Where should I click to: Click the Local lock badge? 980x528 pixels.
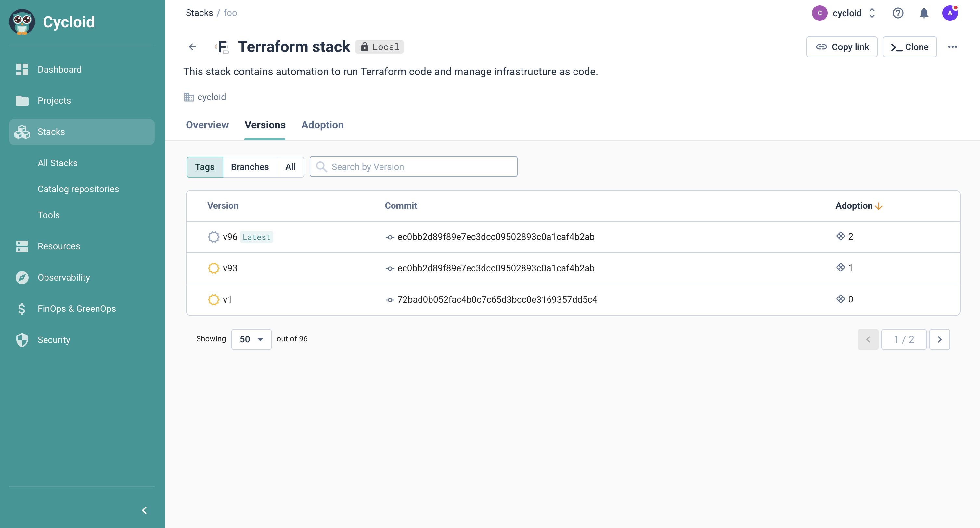pyautogui.click(x=379, y=47)
